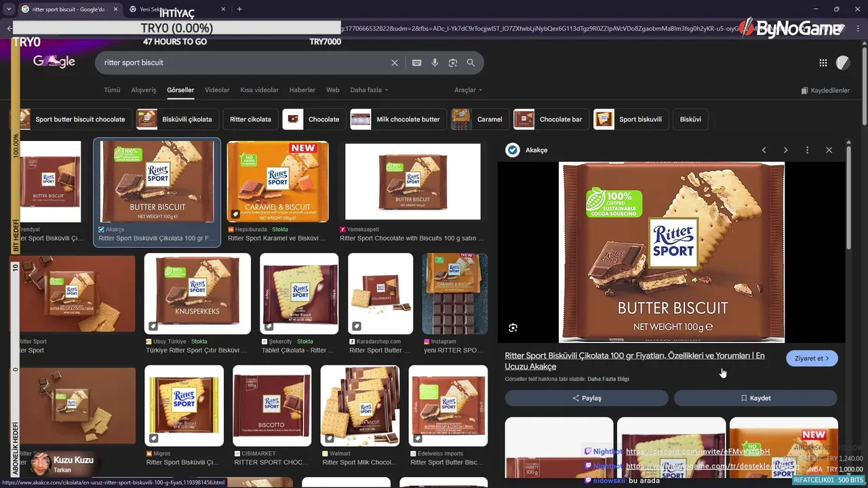Open the on-screen keyboard icon

point(417,62)
